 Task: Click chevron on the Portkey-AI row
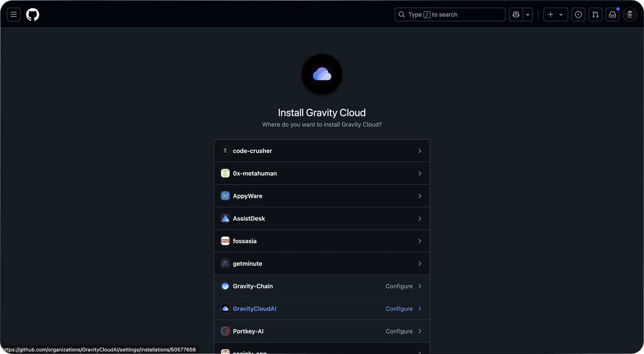[x=420, y=331]
